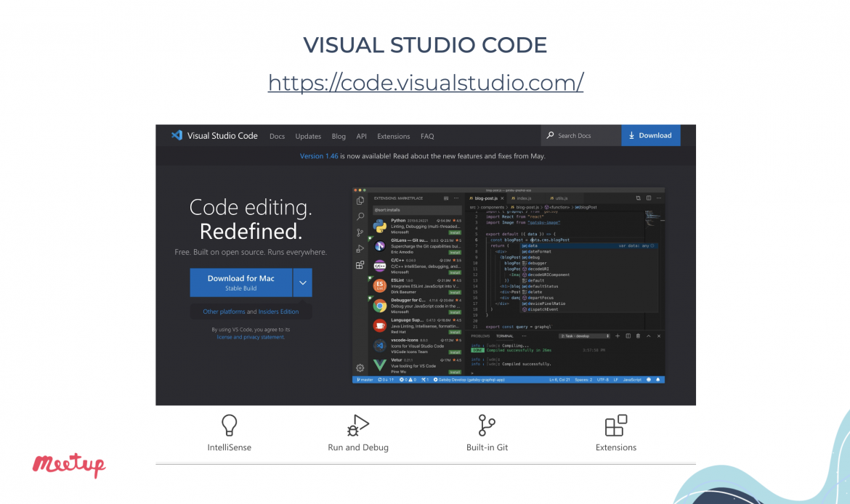Image resolution: width=850 pixels, height=504 pixels.
Task: Open the Docs nav menu item
Action: tap(277, 136)
